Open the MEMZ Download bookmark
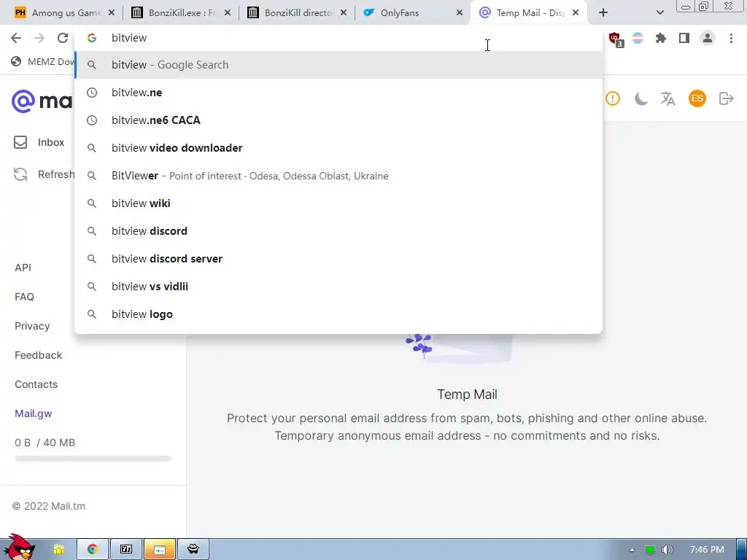Viewport: 747px width, 560px height. point(43,61)
